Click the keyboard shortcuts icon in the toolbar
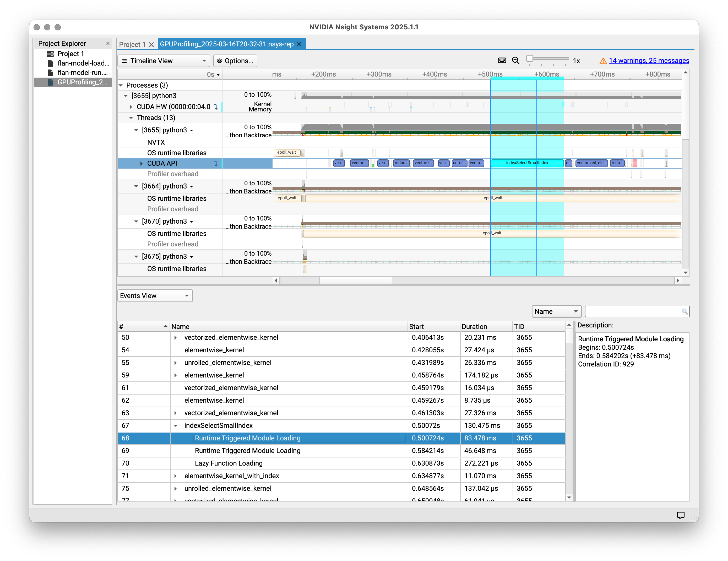The width and height of the screenshot is (728, 561). pyautogui.click(x=502, y=60)
